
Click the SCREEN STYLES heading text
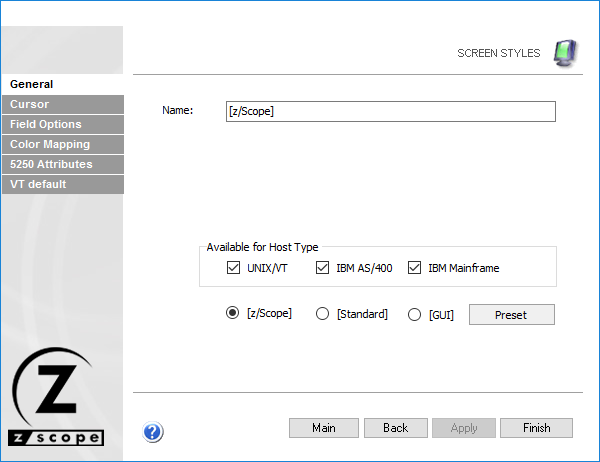pyautogui.click(x=499, y=53)
